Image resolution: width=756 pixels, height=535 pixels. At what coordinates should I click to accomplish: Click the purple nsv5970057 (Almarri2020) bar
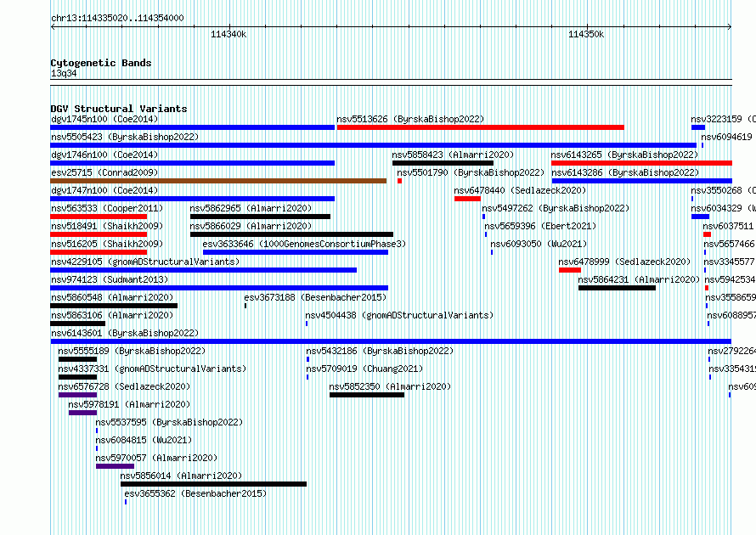115,466
